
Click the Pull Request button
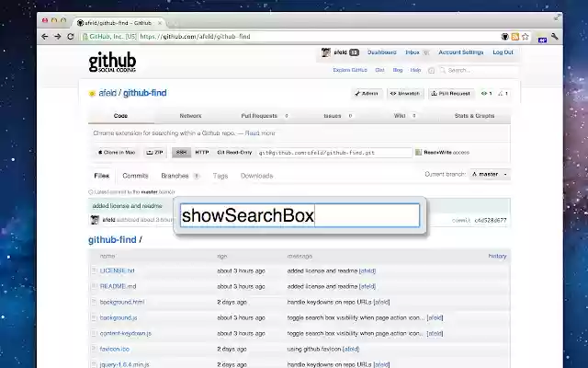pos(451,94)
